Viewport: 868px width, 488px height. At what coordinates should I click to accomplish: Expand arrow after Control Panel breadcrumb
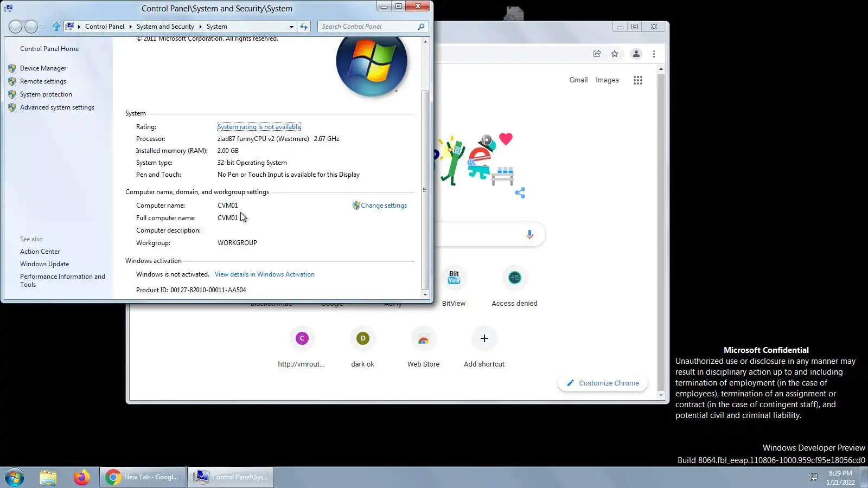[130, 27]
